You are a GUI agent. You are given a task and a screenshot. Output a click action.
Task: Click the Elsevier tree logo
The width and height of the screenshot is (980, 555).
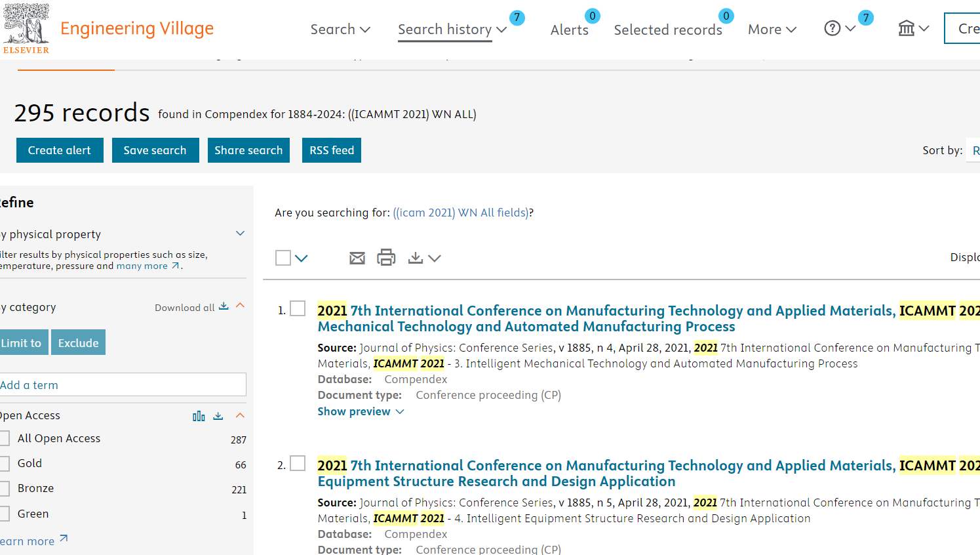pyautogui.click(x=26, y=29)
